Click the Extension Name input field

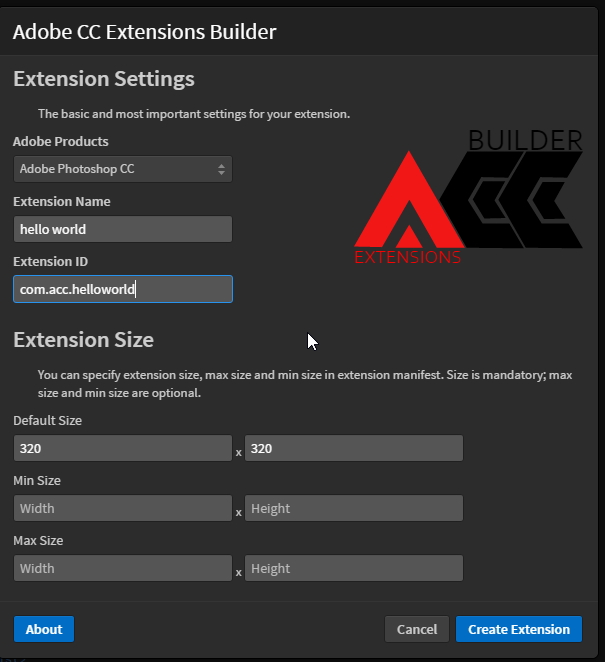tap(123, 229)
